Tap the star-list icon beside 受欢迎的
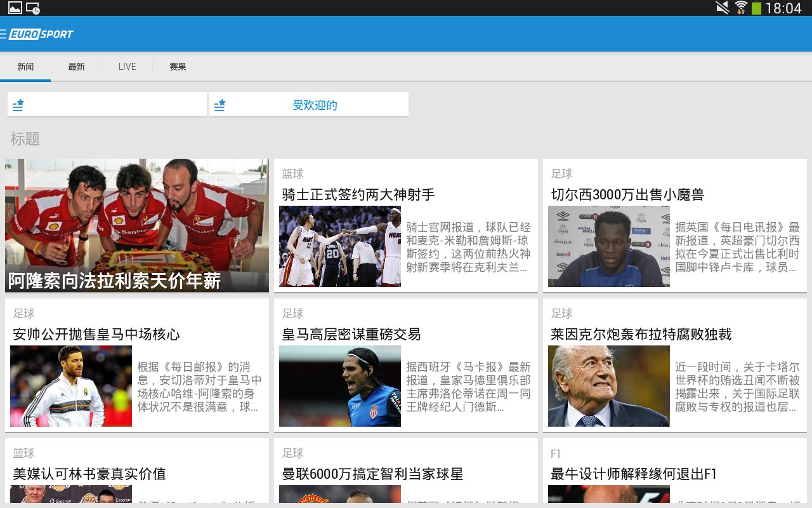 click(x=219, y=105)
